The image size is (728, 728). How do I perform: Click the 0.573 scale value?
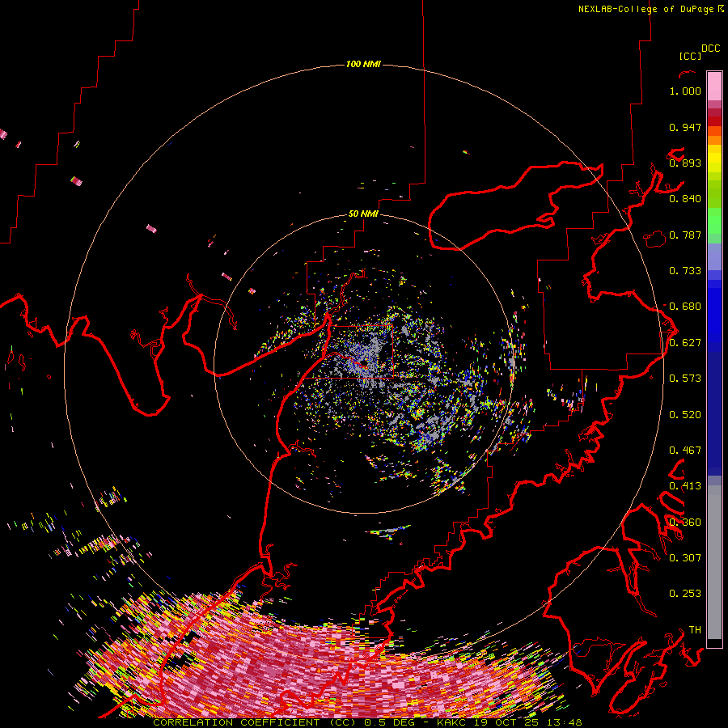(685, 379)
